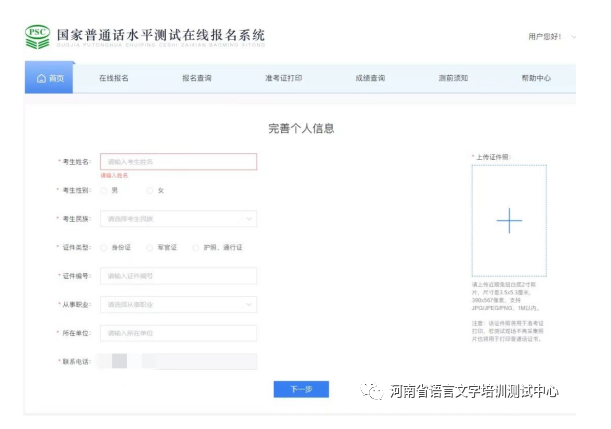Click the 完善个人信息 heading
Screen dimensions: 611x429
click(x=301, y=128)
